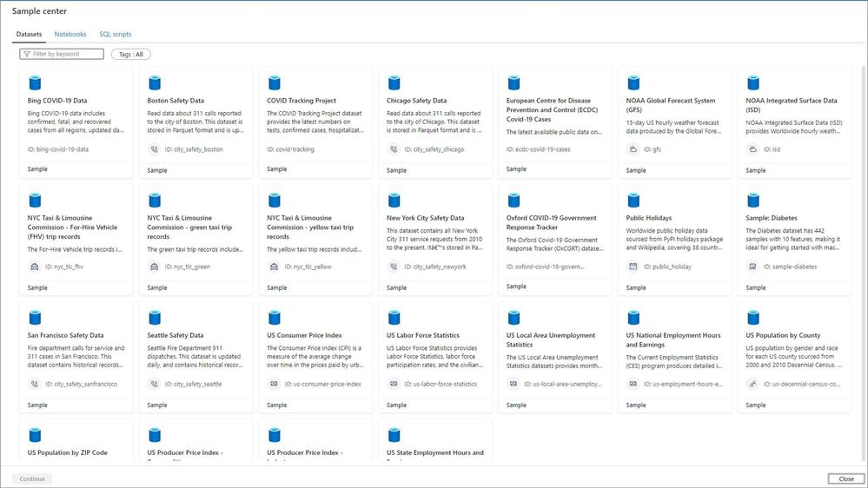Click the calendar icon beside public_holiday ID
The height and width of the screenshot is (488, 868).
click(x=633, y=267)
